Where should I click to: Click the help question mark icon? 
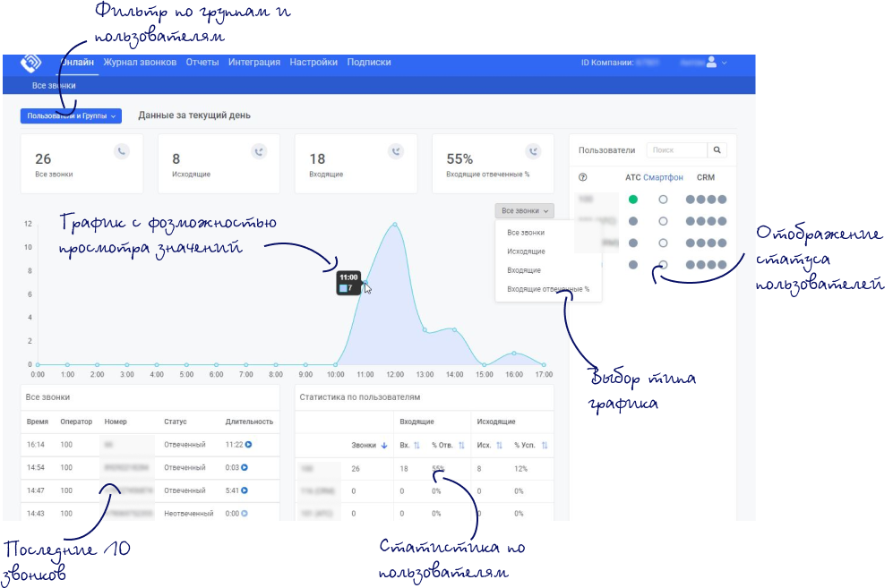click(x=583, y=177)
